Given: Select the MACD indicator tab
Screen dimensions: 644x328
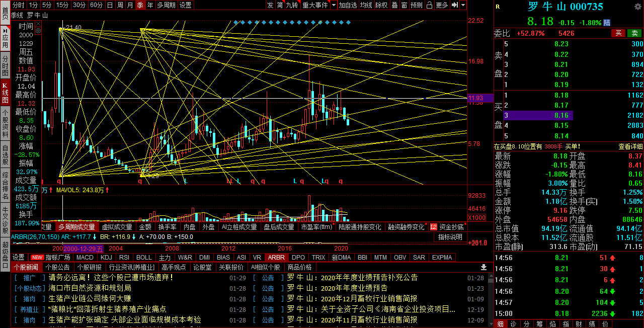Looking at the screenshot, I should pos(85,258).
